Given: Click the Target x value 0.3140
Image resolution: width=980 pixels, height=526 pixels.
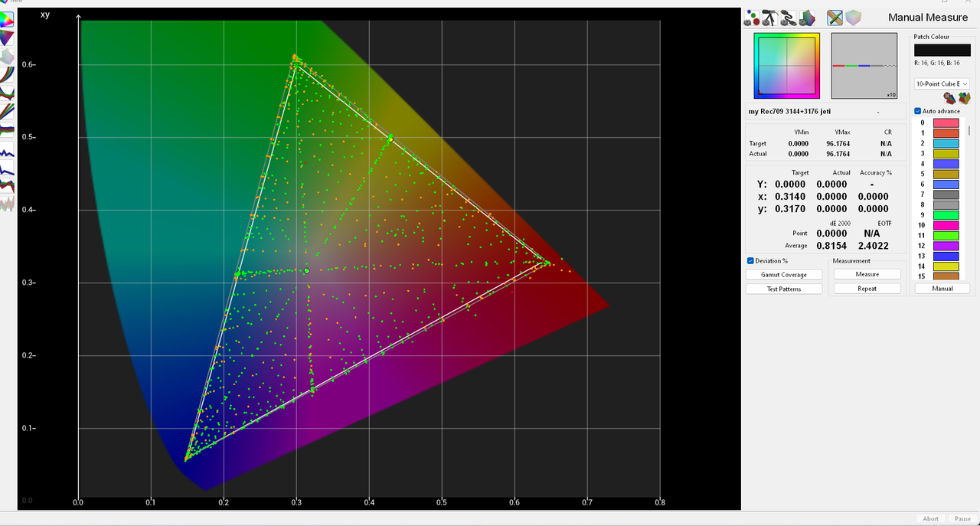Looking at the screenshot, I should coord(790,197).
